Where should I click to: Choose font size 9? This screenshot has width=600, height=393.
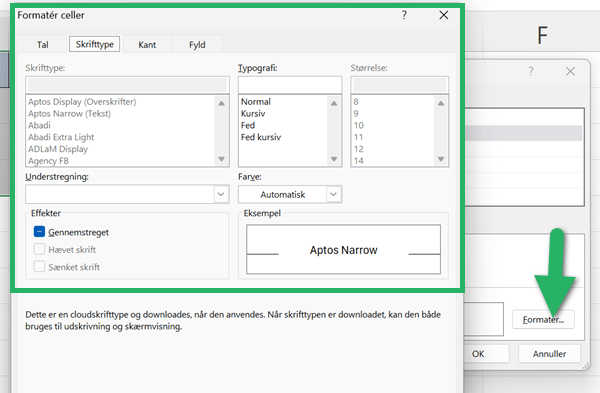coord(356,114)
